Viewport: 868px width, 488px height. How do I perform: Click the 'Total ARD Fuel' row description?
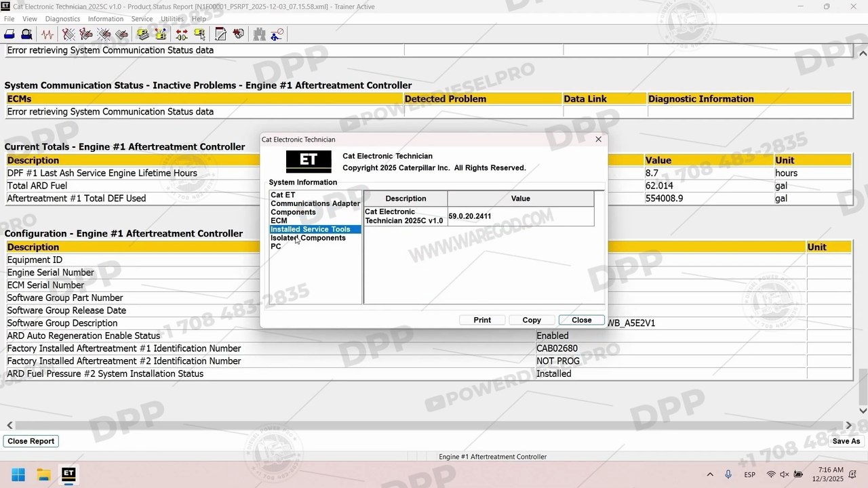37,186
